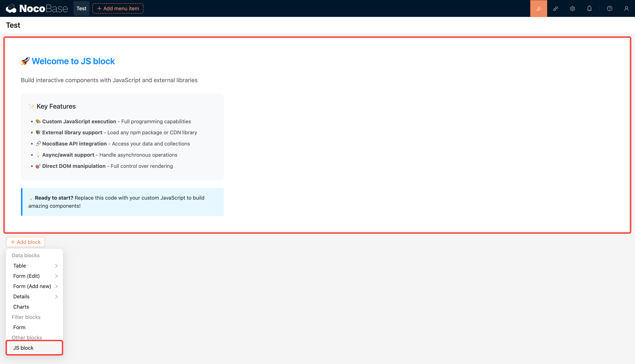
Task: Open the notifications bell
Action: (589, 8)
